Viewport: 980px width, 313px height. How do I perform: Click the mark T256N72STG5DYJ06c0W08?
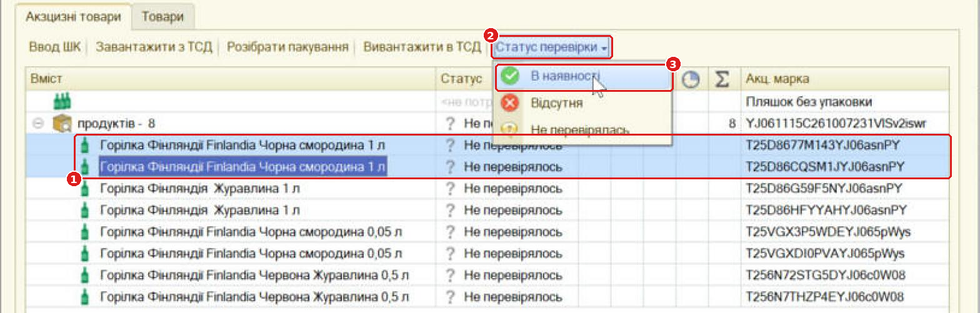coord(825,275)
